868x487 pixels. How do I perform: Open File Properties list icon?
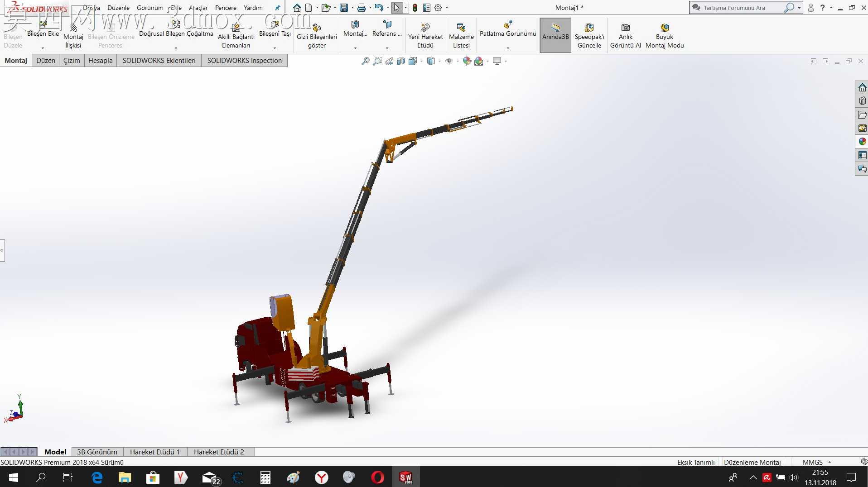tap(427, 8)
